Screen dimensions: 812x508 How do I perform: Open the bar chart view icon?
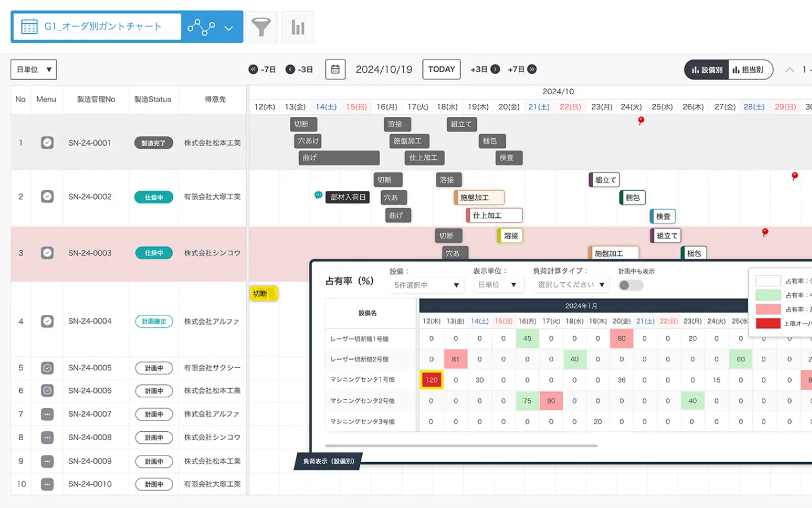pyautogui.click(x=298, y=27)
